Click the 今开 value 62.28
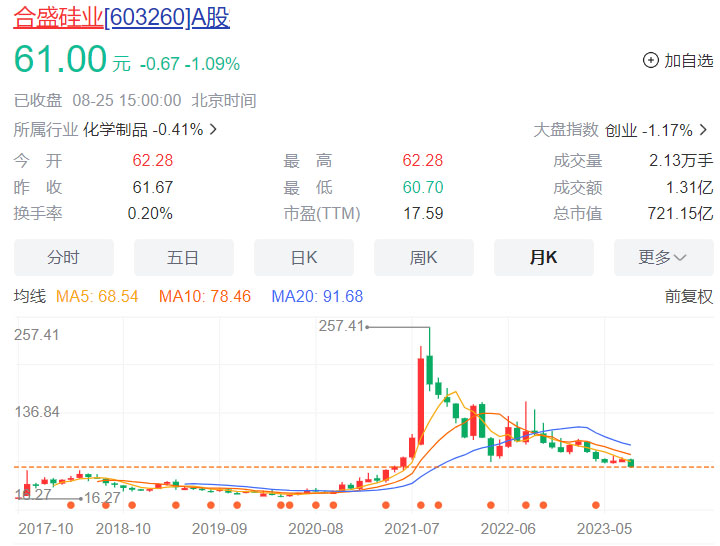 [x=152, y=160]
